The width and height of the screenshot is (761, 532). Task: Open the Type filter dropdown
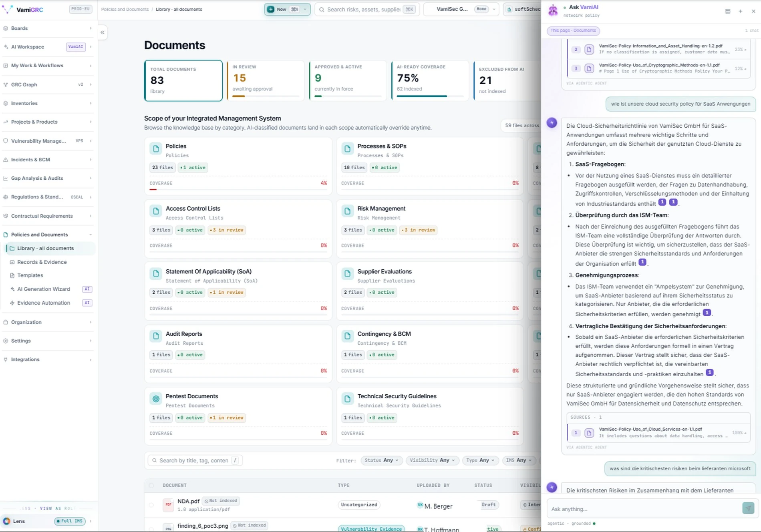tap(481, 460)
